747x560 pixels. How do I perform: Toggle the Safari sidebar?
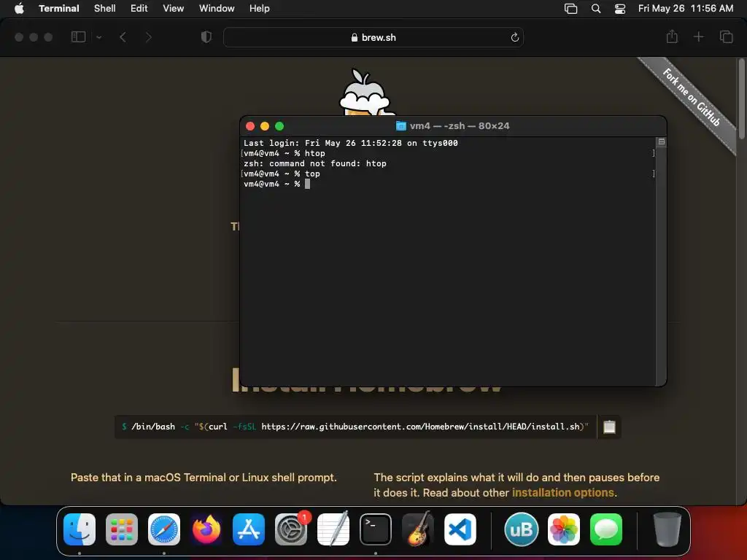[x=78, y=36]
